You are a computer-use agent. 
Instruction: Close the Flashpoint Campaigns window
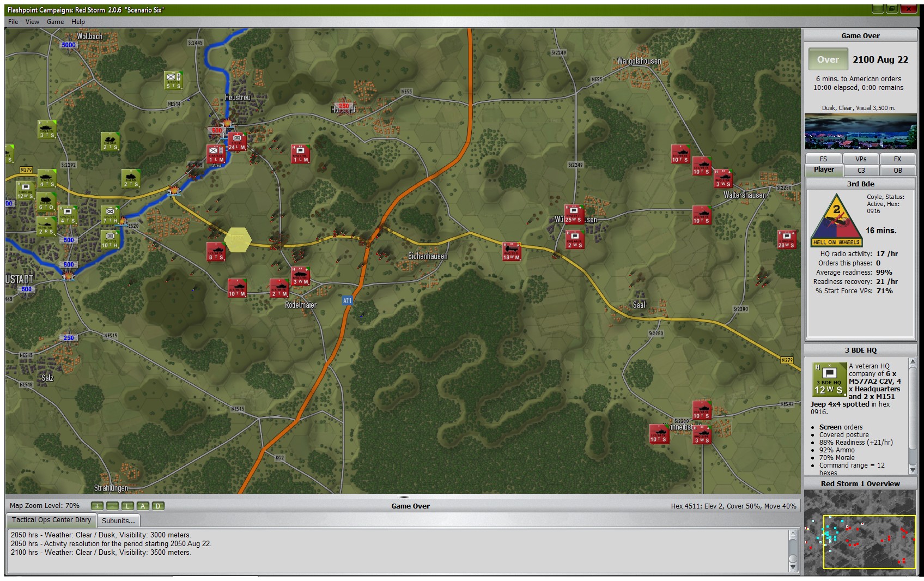(909, 9)
